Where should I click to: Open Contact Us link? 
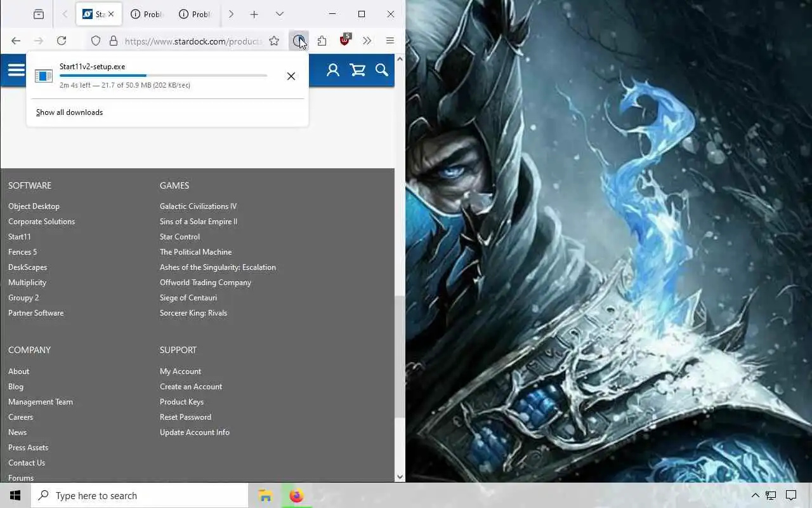coord(27,463)
